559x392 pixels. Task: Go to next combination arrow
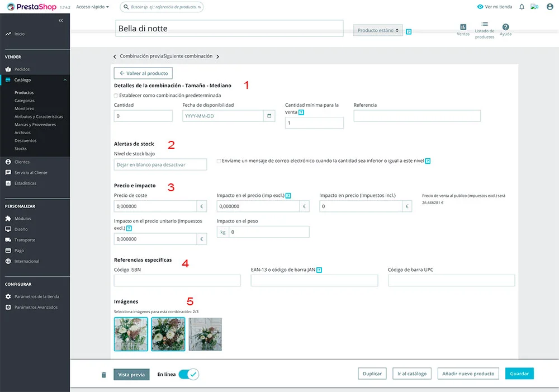[x=217, y=56]
